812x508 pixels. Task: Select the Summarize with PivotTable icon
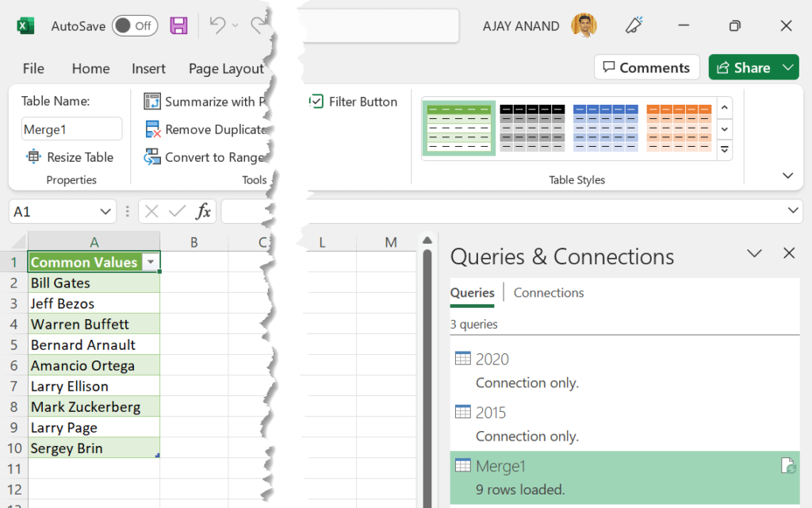pyautogui.click(x=151, y=102)
